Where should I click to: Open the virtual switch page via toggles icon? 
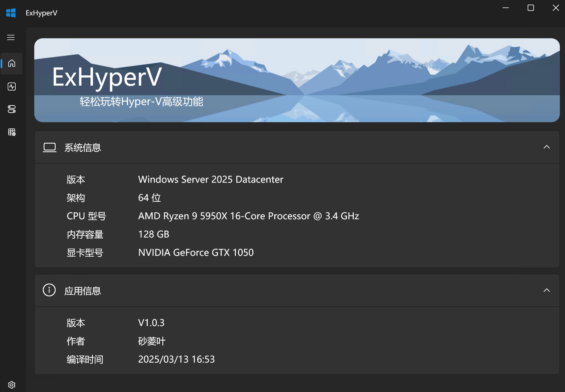11,109
